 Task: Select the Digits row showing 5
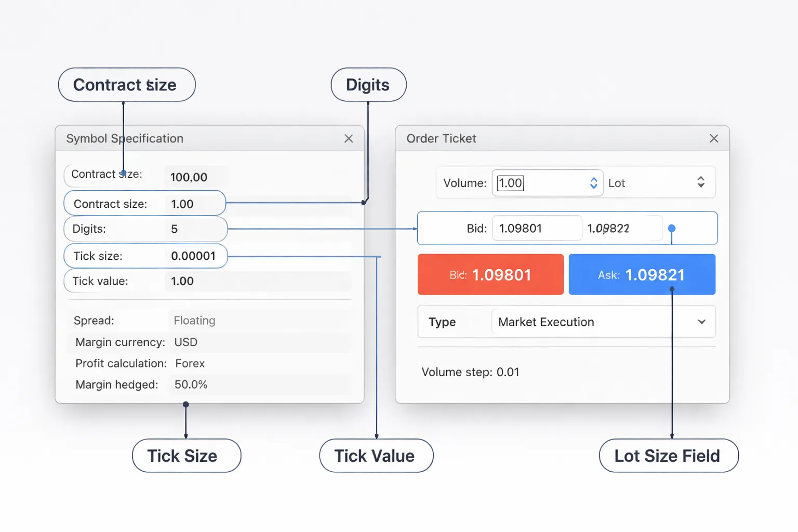click(145, 229)
